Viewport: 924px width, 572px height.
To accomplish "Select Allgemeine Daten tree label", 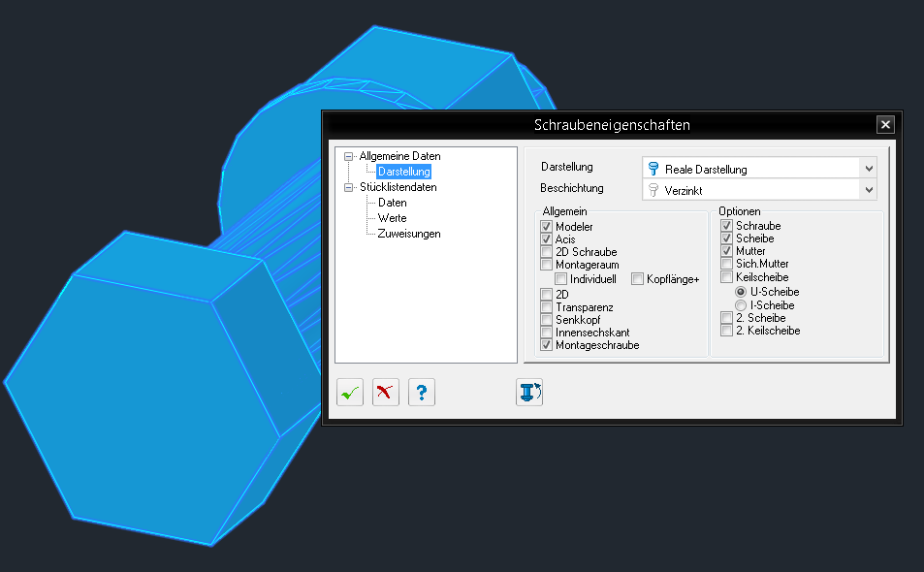I will [399, 156].
